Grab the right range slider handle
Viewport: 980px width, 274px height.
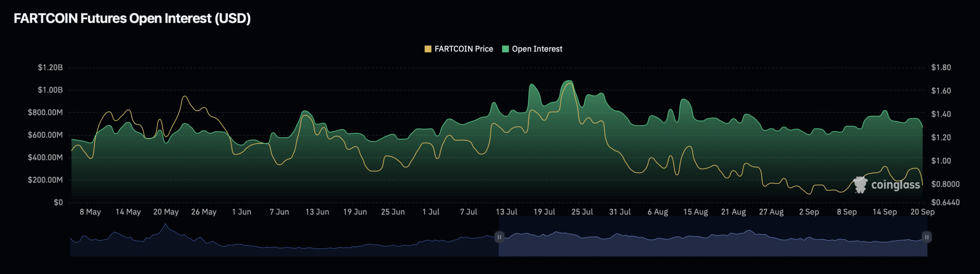pos(927,237)
